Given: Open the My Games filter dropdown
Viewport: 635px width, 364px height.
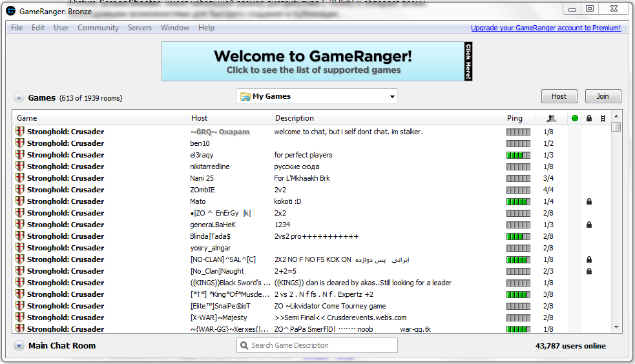Looking at the screenshot, I should (x=317, y=96).
